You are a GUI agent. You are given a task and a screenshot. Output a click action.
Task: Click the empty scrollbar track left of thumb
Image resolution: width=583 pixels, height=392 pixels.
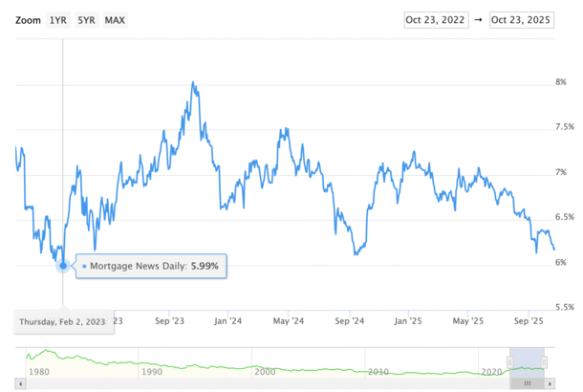click(x=268, y=381)
